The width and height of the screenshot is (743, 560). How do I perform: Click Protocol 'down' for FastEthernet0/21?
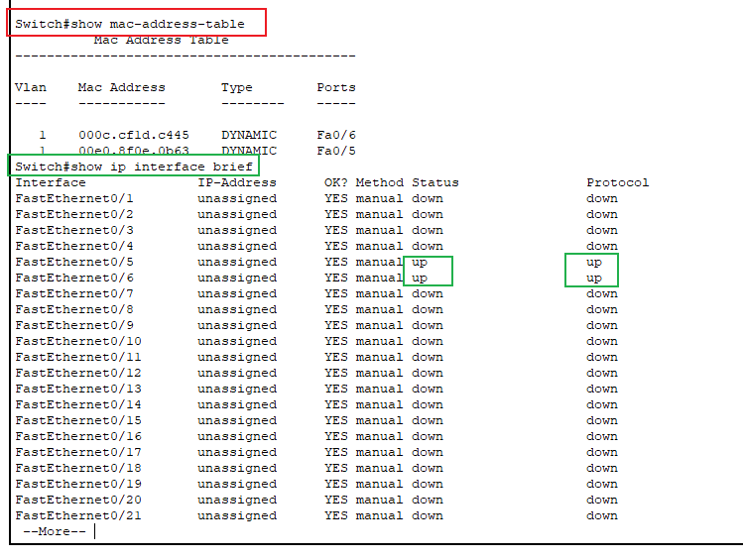click(x=602, y=515)
